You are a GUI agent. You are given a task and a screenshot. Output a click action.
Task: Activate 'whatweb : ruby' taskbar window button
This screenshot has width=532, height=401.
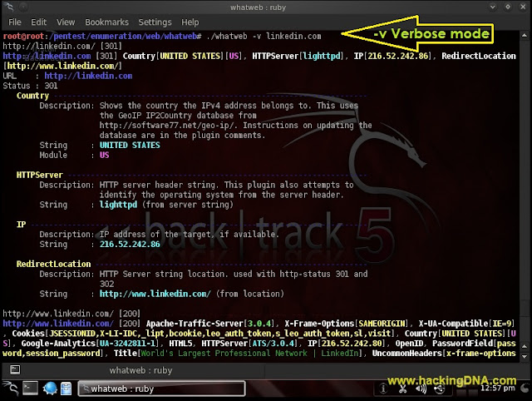(x=161, y=389)
